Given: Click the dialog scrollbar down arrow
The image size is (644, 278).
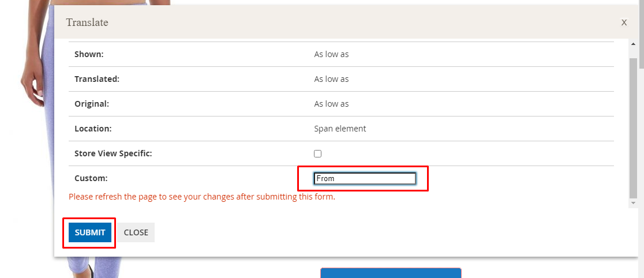Looking at the screenshot, I should point(633,203).
